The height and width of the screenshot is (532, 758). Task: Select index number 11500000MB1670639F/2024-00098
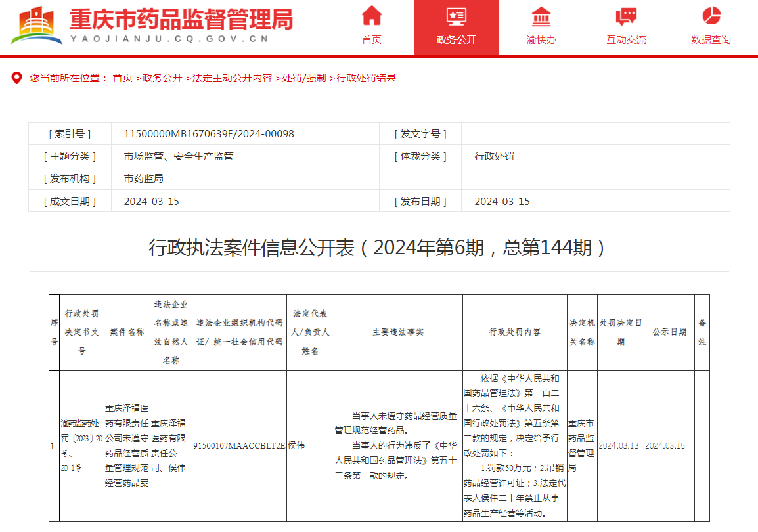pyautogui.click(x=209, y=134)
